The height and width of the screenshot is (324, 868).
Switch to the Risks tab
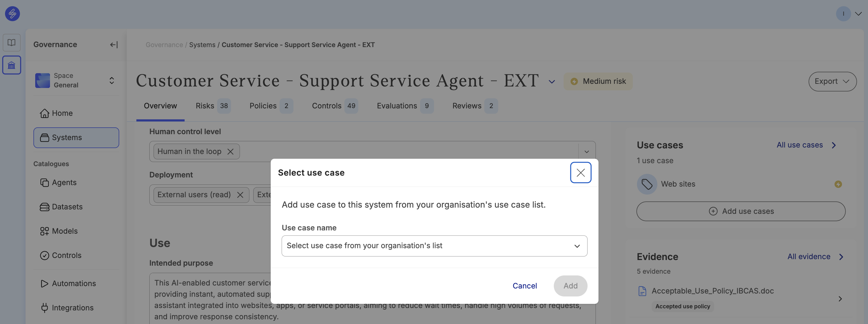pyautogui.click(x=213, y=106)
